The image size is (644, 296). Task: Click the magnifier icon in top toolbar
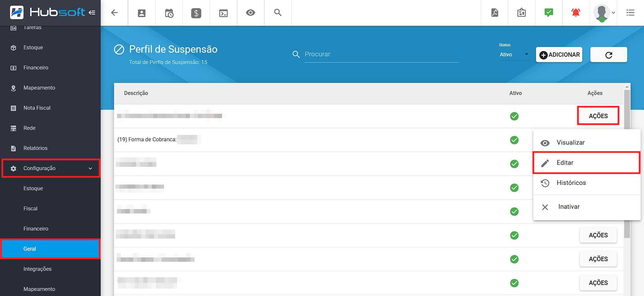278,12
